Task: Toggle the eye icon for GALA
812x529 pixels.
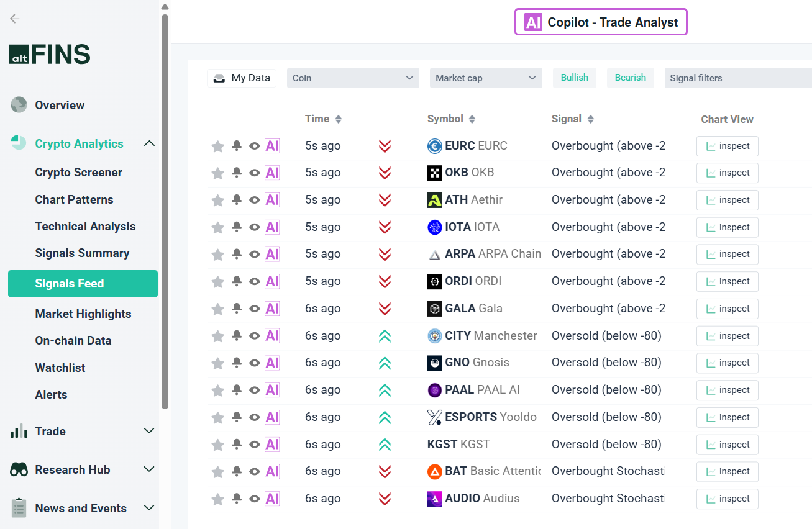Action: pos(255,309)
